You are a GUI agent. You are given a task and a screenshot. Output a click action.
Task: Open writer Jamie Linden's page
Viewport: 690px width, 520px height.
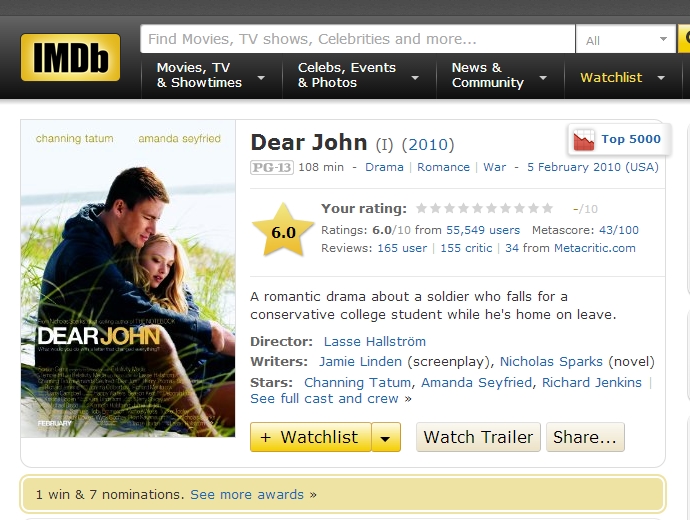click(360, 362)
